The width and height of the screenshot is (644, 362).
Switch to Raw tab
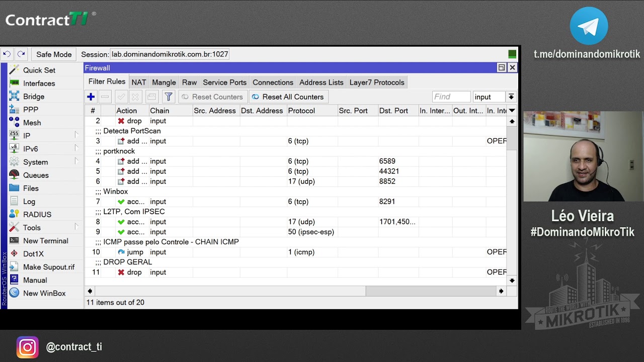click(x=190, y=82)
